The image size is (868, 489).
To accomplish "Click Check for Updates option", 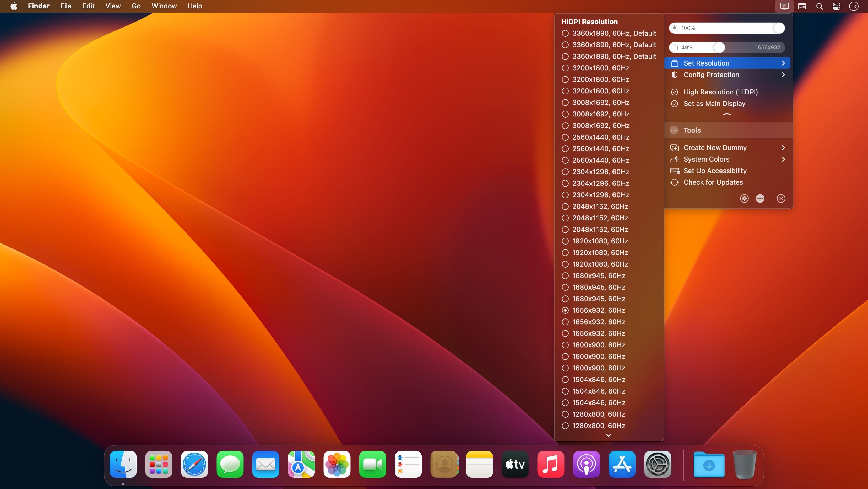I will (x=714, y=182).
